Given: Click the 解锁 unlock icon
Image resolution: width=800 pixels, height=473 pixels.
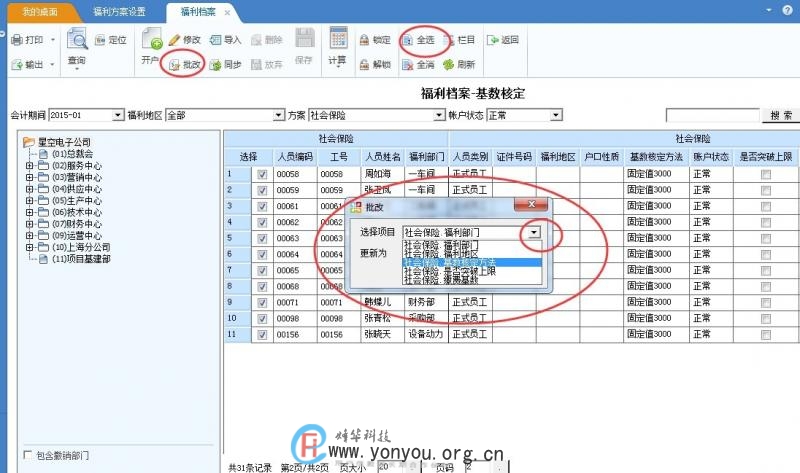Looking at the screenshot, I should click(x=364, y=65).
